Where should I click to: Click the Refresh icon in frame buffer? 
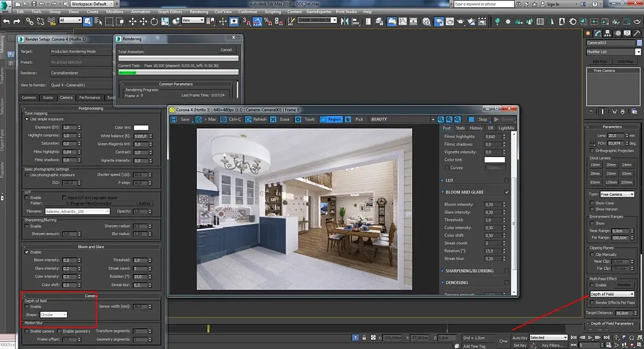point(248,119)
